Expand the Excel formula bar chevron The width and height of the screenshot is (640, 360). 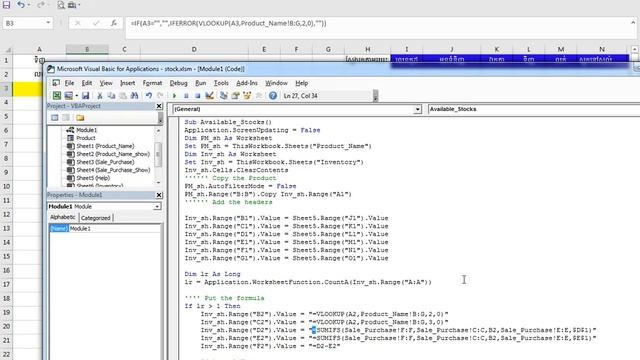(x=633, y=23)
